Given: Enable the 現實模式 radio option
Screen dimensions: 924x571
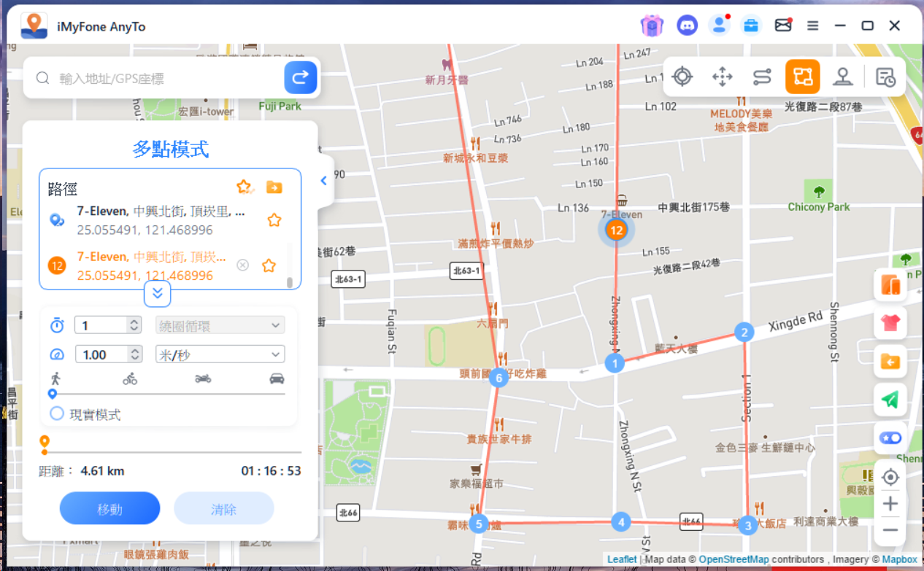Looking at the screenshot, I should 57,414.
